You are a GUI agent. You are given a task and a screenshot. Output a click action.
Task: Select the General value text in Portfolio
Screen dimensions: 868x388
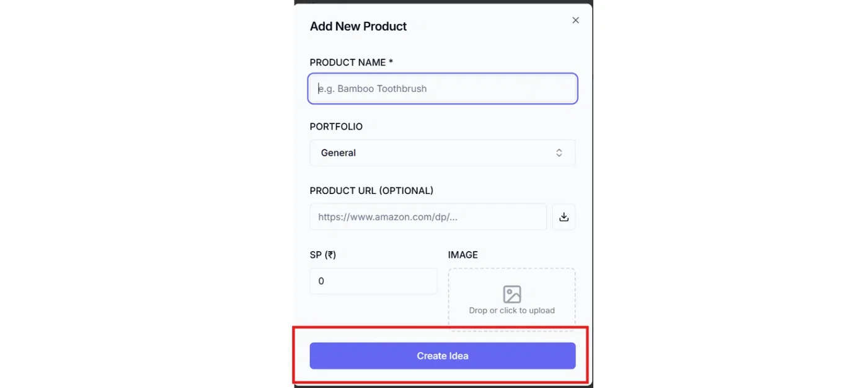click(339, 152)
